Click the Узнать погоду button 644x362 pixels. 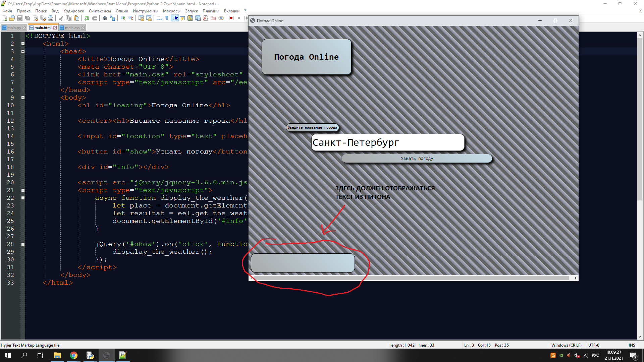click(417, 158)
